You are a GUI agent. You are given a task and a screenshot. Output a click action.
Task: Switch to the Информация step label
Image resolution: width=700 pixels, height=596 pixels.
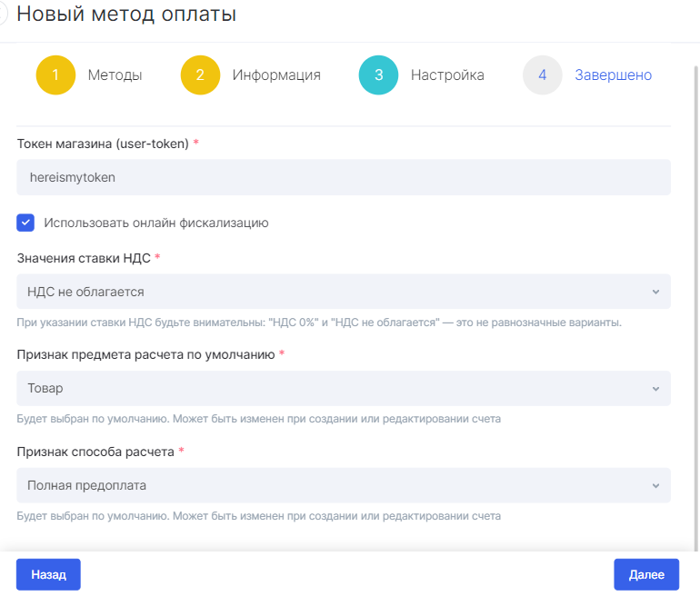pyautogui.click(x=276, y=74)
